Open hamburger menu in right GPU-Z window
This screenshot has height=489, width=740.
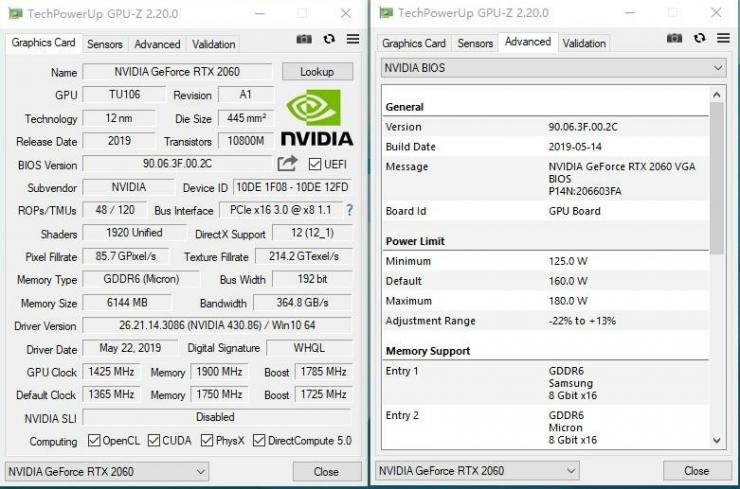coord(723,38)
